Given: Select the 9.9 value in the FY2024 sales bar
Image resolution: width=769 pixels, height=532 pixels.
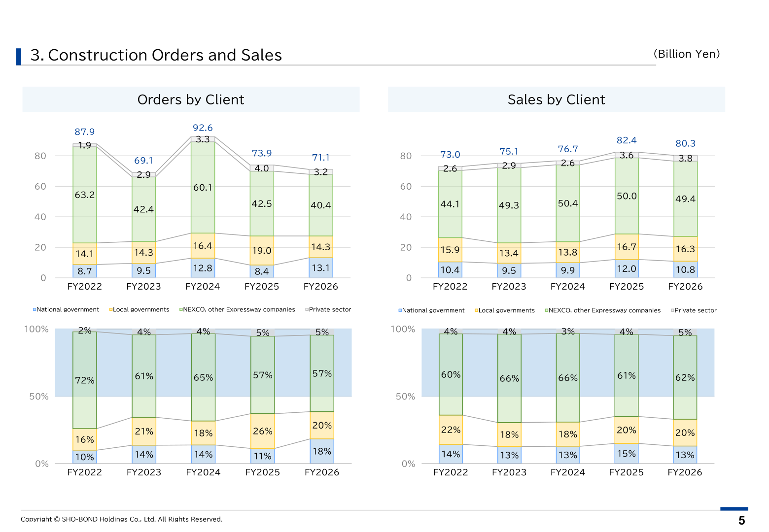Looking at the screenshot, I should tap(568, 270).
